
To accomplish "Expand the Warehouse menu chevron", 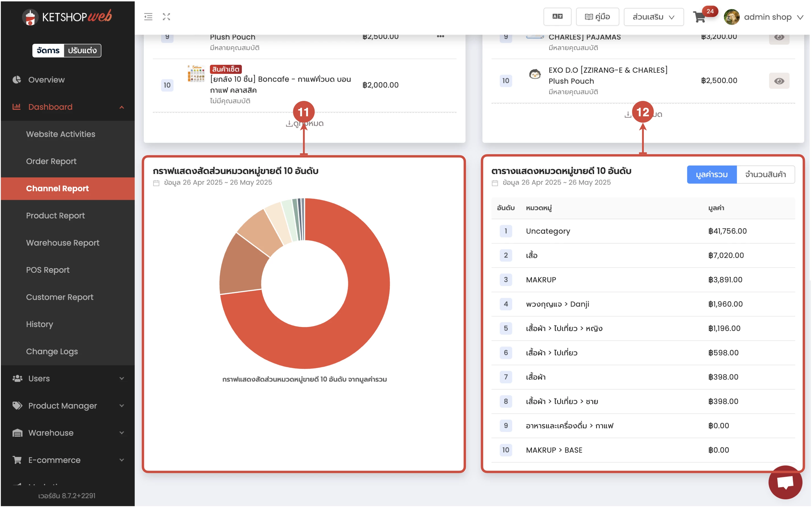I will pos(122,433).
